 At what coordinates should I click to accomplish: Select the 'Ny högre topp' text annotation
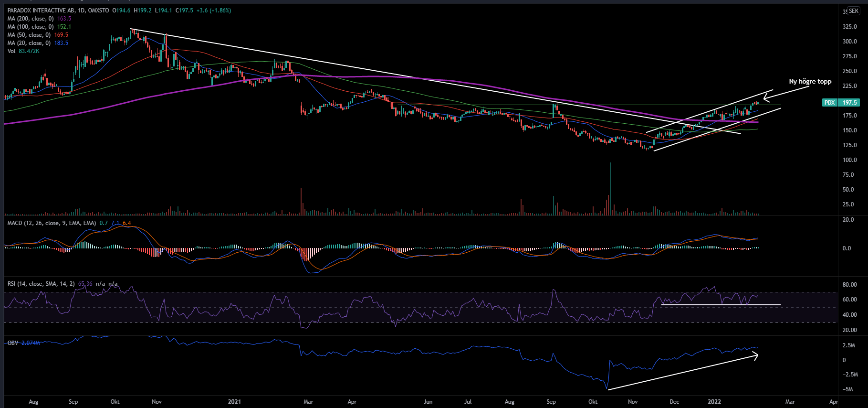810,82
